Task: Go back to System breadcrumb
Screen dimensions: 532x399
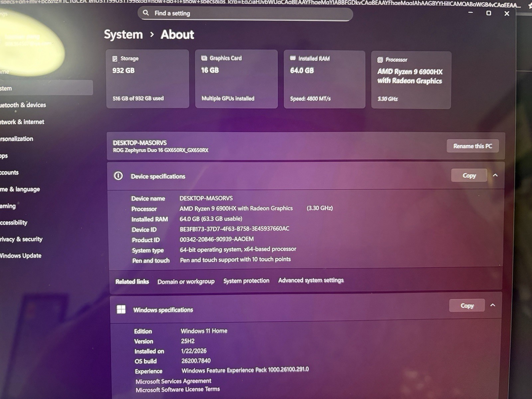Action: [x=123, y=35]
